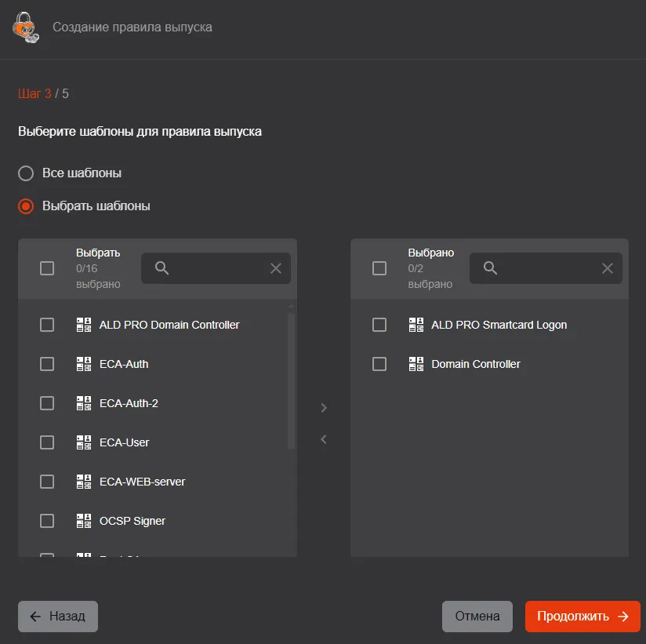The height and width of the screenshot is (644, 646).
Task: Clear the search field in the Выбрано panel
Action: coord(608,268)
